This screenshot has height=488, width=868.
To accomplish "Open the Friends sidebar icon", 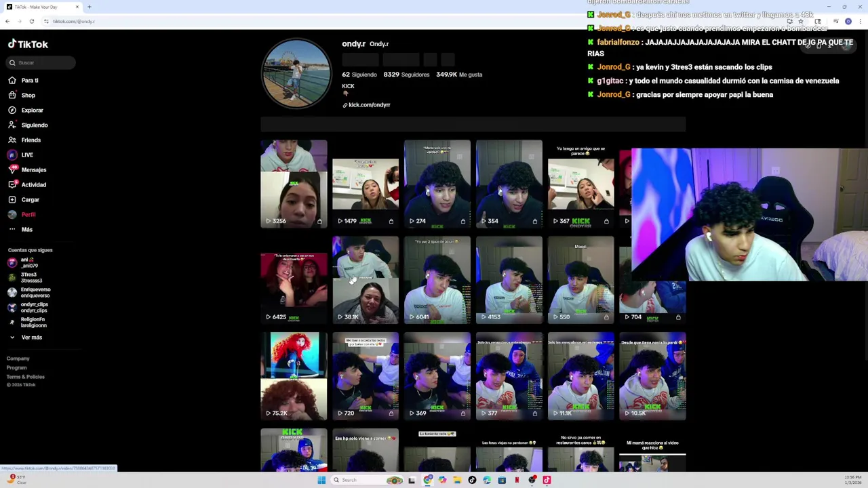I will click(x=12, y=140).
